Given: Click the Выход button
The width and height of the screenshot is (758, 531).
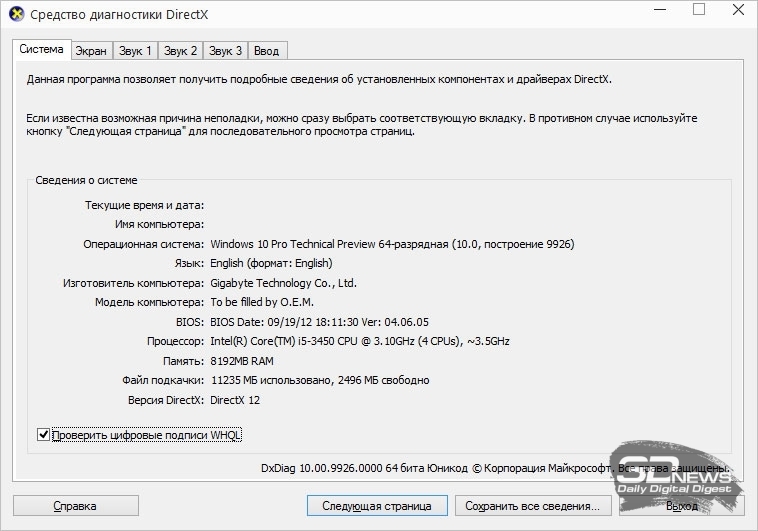Looking at the screenshot, I should [x=682, y=506].
